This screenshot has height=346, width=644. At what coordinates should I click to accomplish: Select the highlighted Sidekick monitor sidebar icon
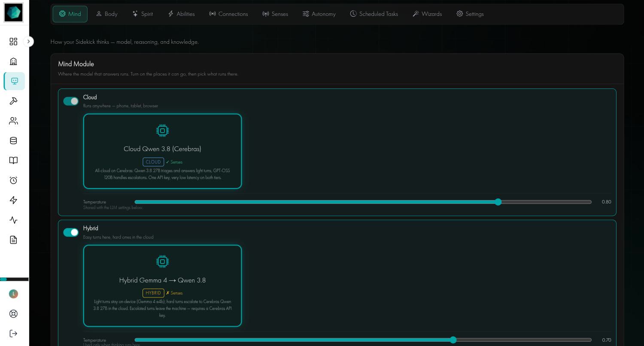(x=14, y=81)
